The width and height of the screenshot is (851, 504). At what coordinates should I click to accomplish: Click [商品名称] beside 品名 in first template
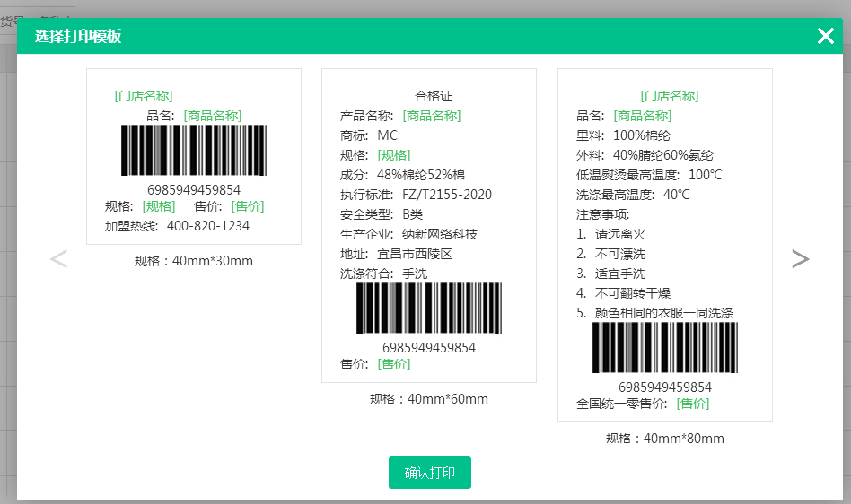tap(213, 116)
